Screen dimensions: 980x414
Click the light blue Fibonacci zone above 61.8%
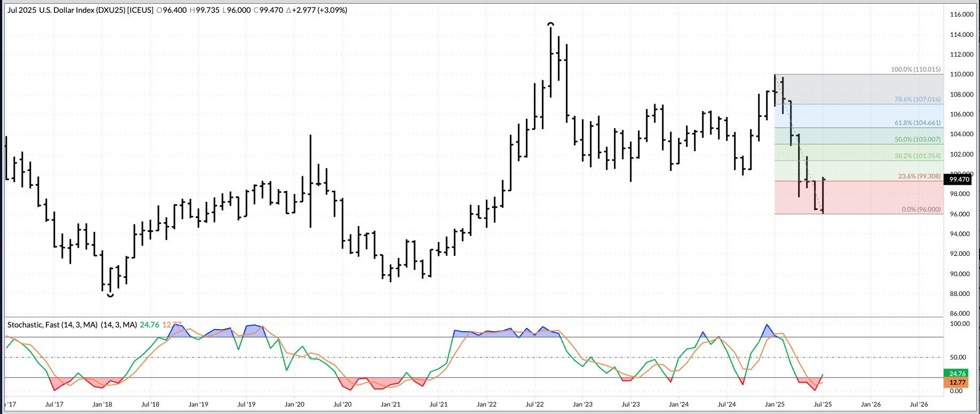854,115
